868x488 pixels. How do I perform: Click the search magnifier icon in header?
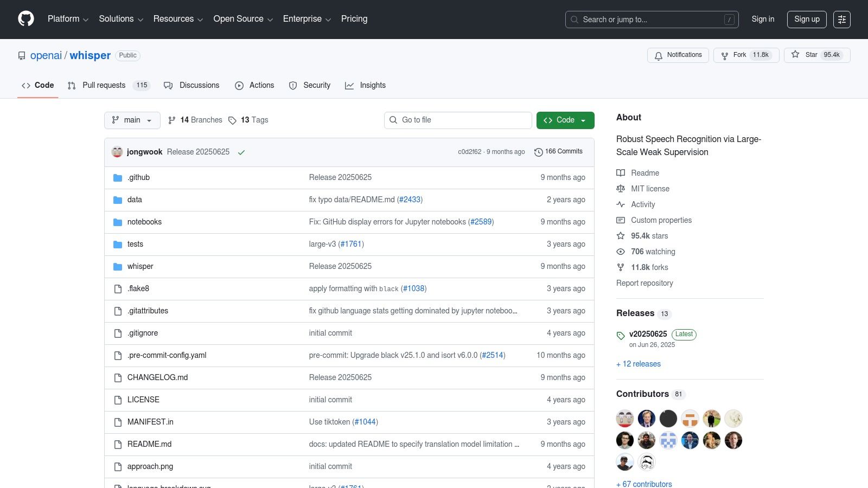pyautogui.click(x=575, y=20)
